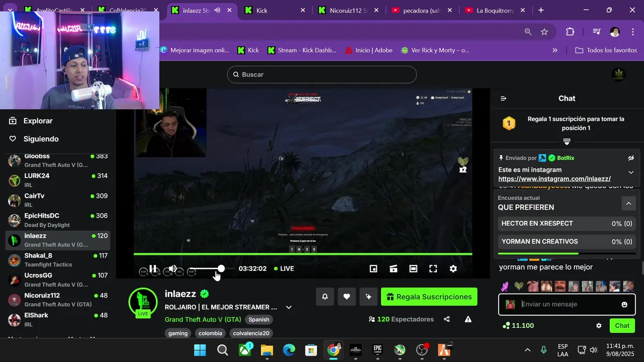Vote HECTOR EN XRESPECT in poll

click(567, 224)
